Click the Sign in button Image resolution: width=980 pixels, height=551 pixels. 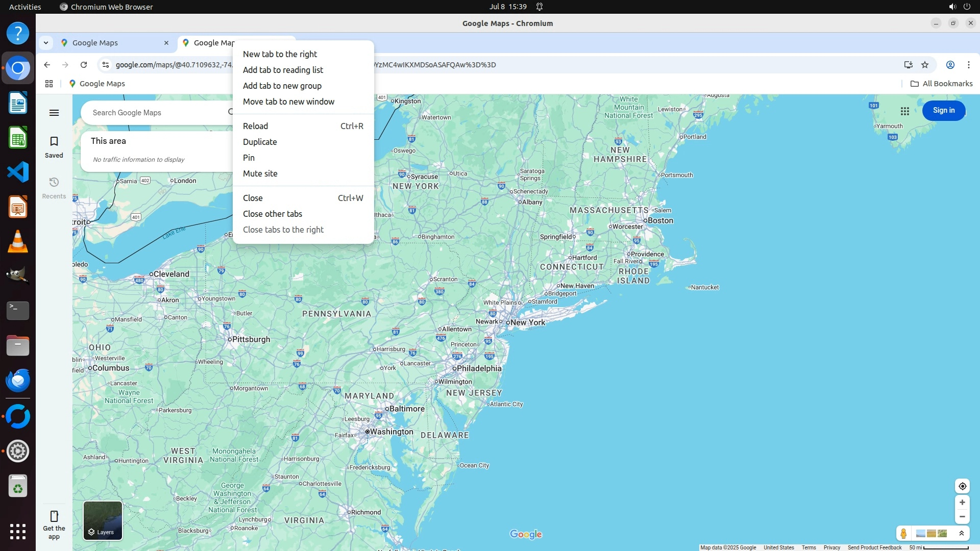pyautogui.click(x=943, y=111)
